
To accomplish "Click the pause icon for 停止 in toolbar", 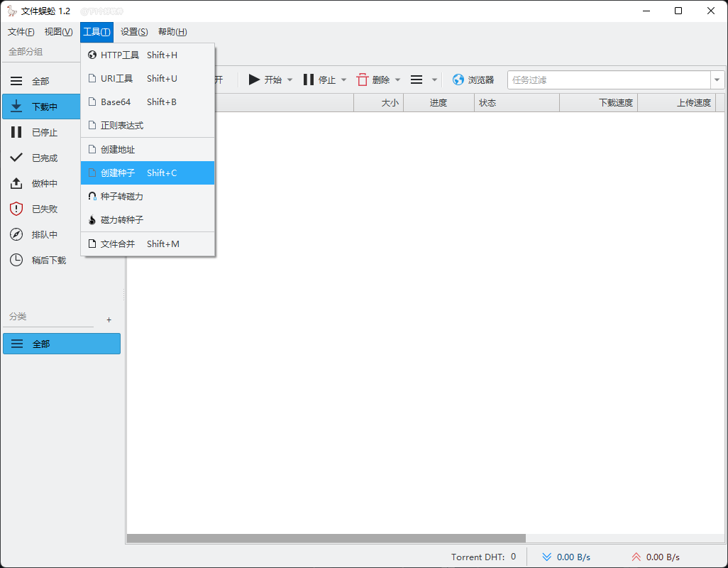I will pos(308,80).
